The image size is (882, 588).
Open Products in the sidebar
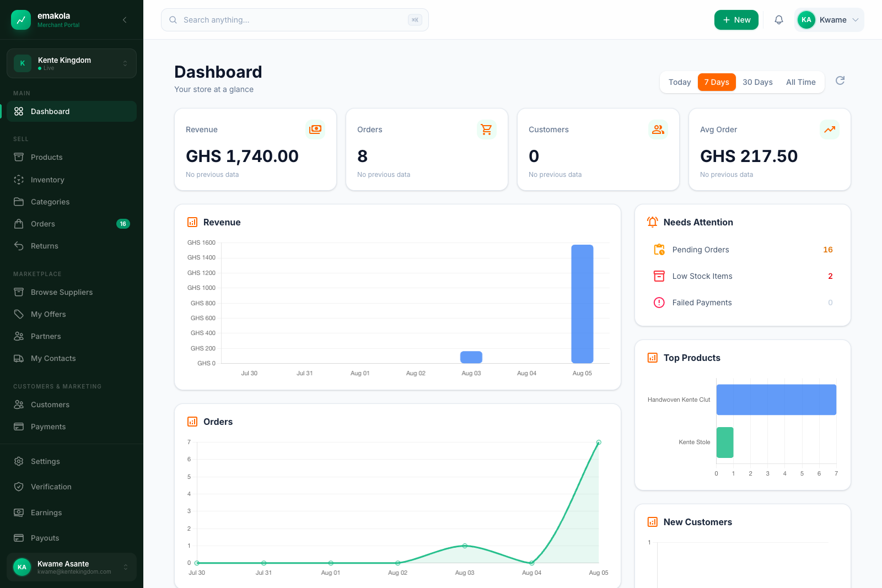coord(72,157)
